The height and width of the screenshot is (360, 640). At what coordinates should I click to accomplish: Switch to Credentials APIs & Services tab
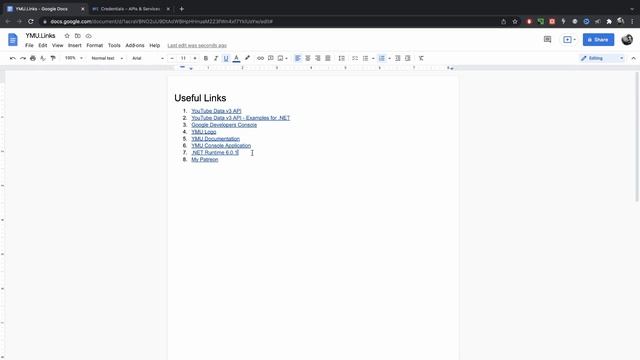[131, 9]
